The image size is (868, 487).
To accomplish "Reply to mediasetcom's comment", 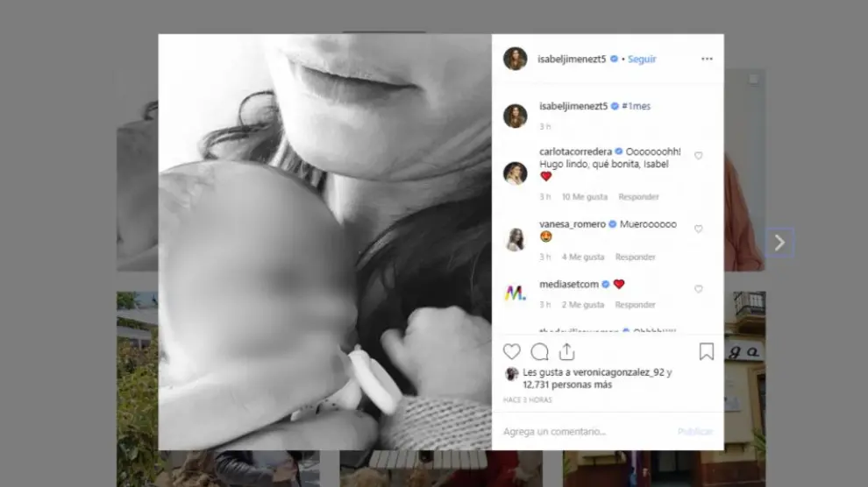I will click(635, 305).
